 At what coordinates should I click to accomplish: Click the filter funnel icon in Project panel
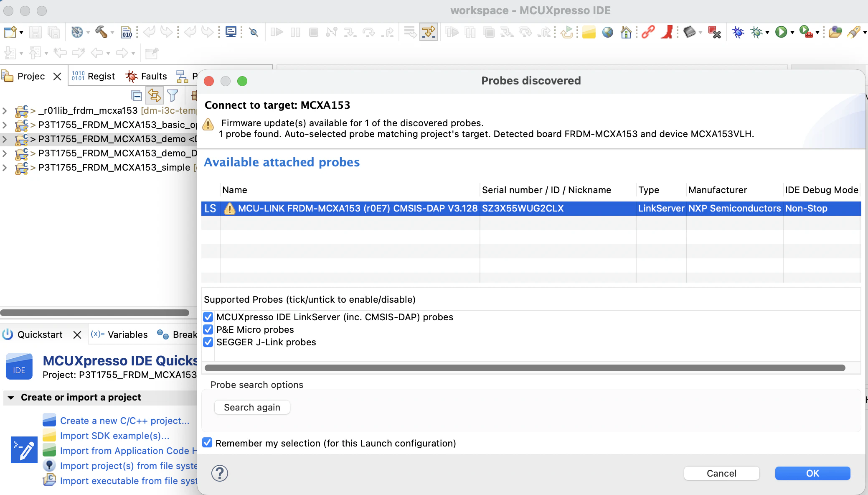(173, 96)
